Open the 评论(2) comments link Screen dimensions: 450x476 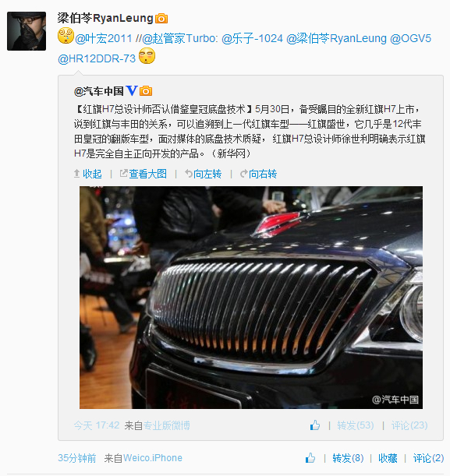[428, 458]
